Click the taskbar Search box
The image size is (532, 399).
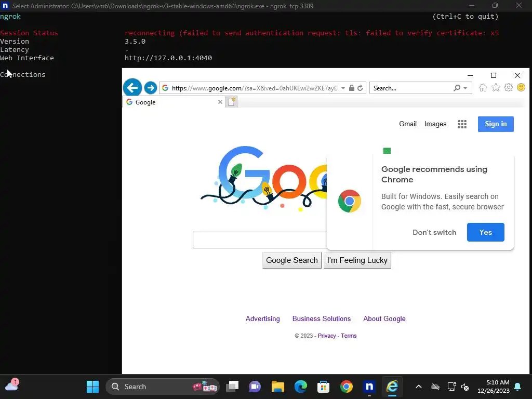coord(163,387)
